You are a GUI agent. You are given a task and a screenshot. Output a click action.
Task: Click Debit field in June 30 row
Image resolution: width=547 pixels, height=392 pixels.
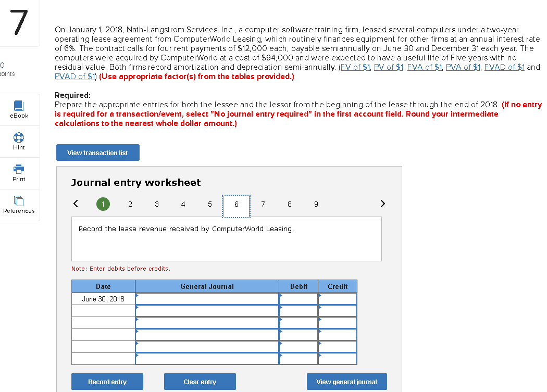click(299, 299)
